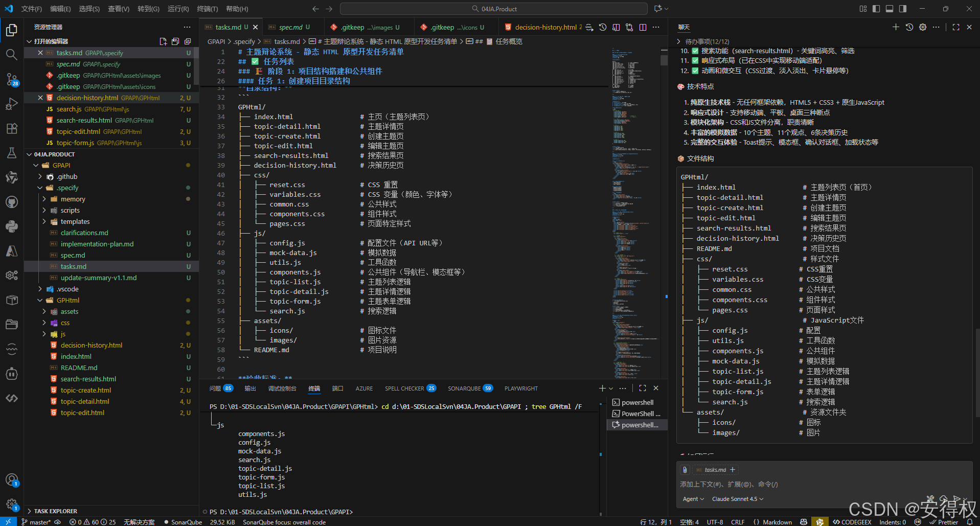Open the Manage gear in activity bar
This screenshot has width=980, height=526.
pyautogui.click(x=11, y=505)
